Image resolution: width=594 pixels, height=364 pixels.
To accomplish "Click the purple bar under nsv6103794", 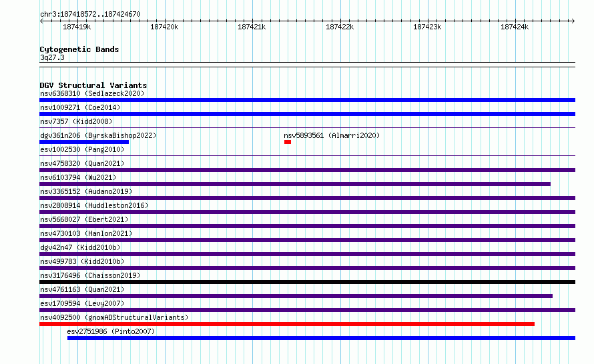I will click(295, 184).
